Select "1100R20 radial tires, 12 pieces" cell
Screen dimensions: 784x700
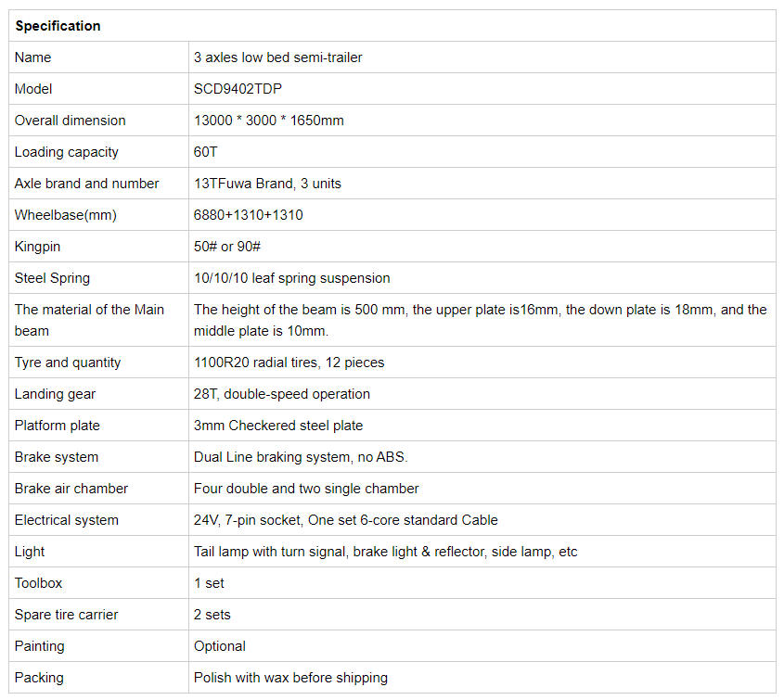pyautogui.click(x=289, y=363)
